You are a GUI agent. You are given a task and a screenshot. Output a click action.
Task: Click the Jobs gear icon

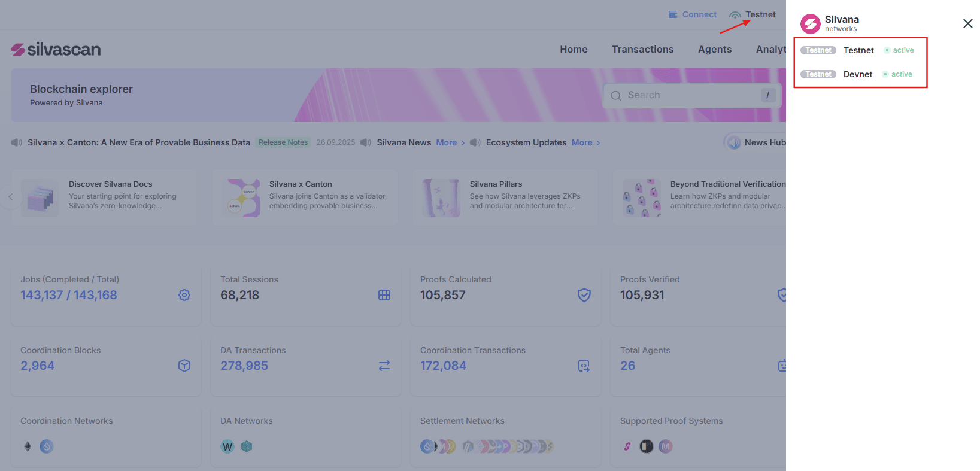[x=184, y=295]
